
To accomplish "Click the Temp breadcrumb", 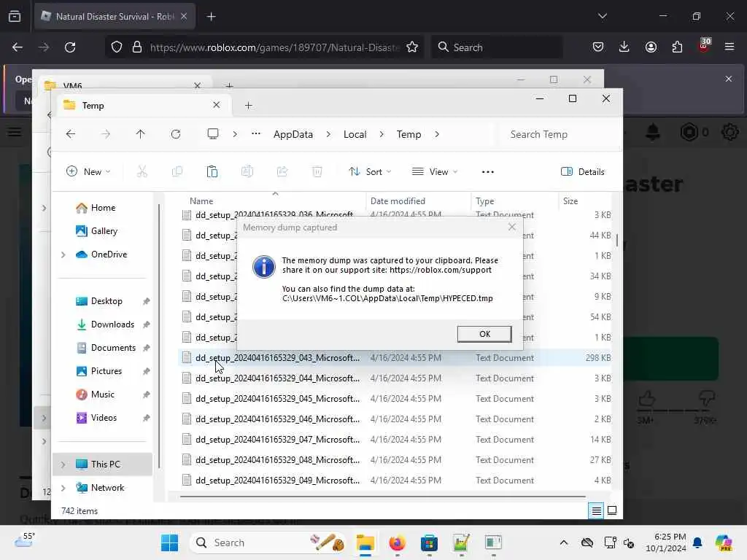I will click(409, 134).
